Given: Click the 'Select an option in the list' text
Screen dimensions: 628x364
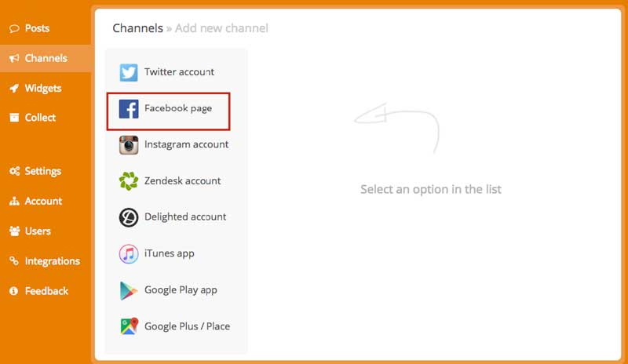Looking at the screenshot, I should point(431,189).
